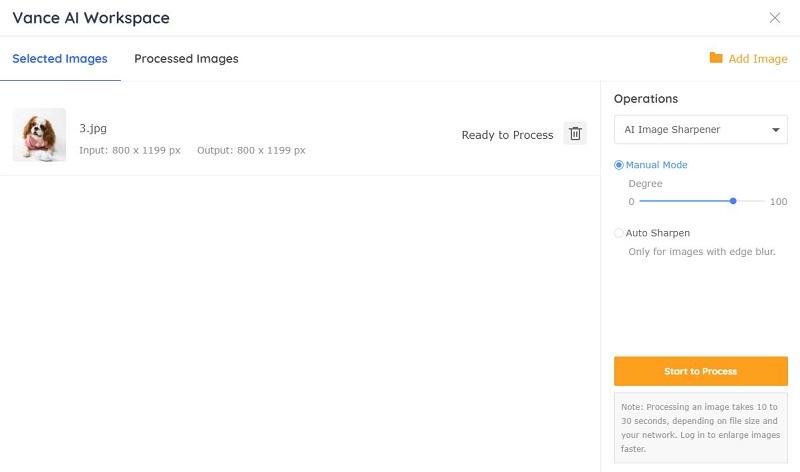This screenshot has width=800, height=472.
Task: Switch to the Processed Images tab
Action: pos(186,59)
